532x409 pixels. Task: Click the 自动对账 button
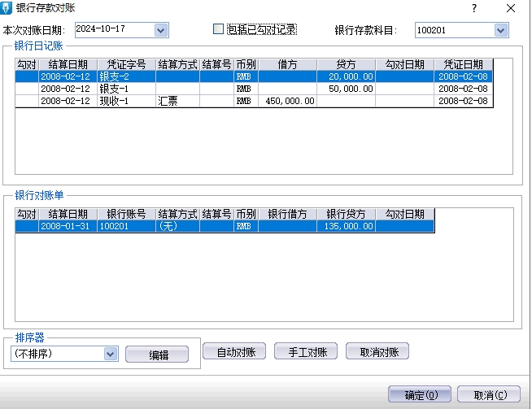(x=234, y=351)
